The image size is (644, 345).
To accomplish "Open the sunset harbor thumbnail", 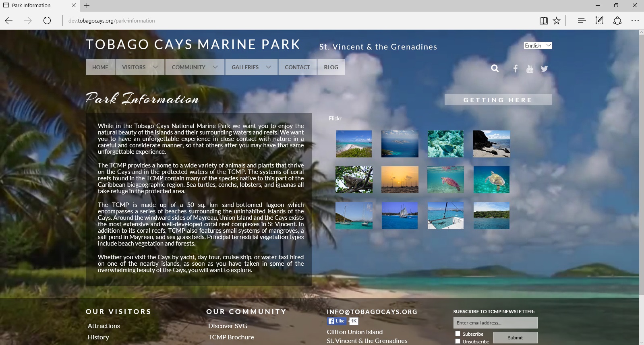I will click(x=400, y=180).
